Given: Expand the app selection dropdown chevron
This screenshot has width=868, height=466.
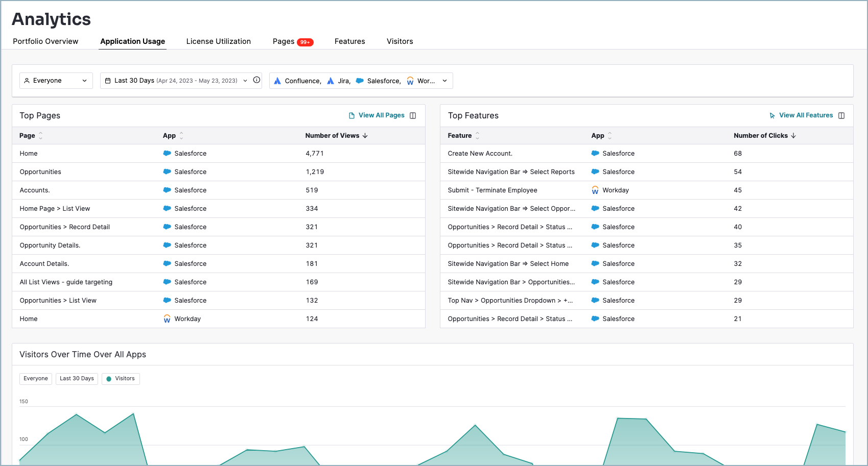Looking at the screenshot, I should click(444, 81).
